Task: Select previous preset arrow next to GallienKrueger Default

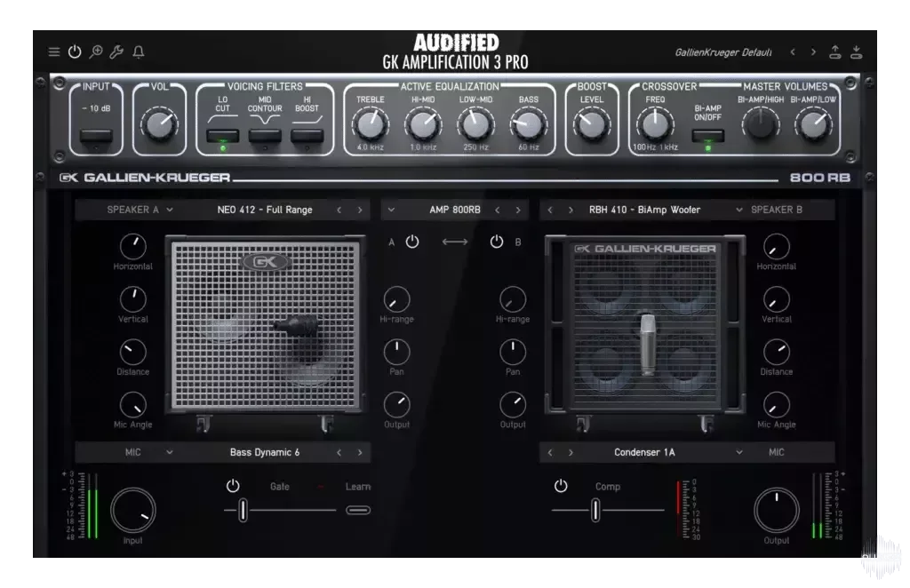Action: [793, 52]
